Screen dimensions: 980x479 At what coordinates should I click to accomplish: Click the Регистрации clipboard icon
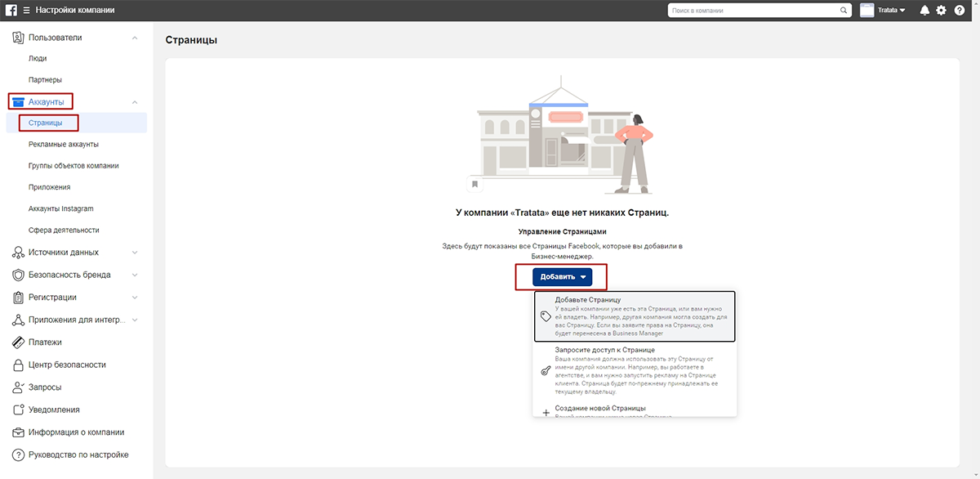pyautogui.click(x=18, y=298)
